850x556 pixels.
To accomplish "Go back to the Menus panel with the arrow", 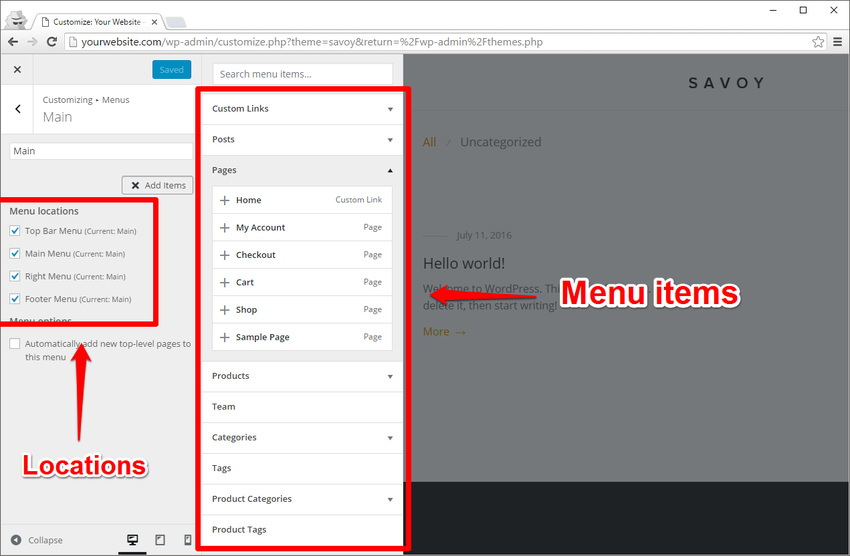I will (18, 109).
